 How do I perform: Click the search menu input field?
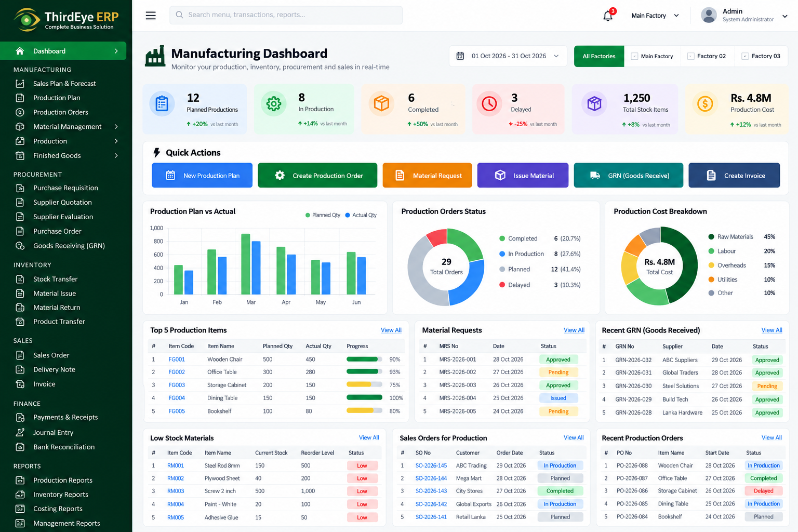(x=286, y=15)
